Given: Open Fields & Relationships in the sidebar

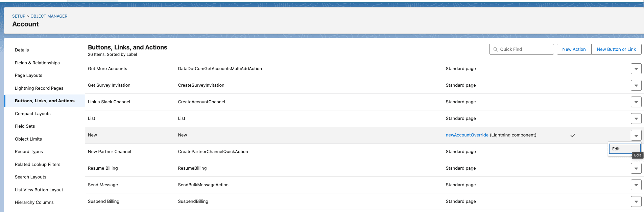Looking at the screenshot, I should pos(37,63).
